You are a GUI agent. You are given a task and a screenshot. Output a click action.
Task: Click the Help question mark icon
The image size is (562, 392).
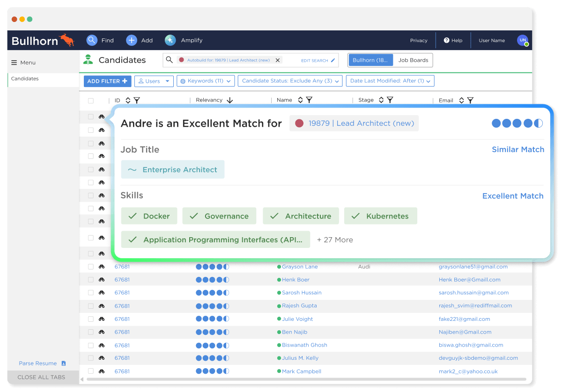pos(447,40)
